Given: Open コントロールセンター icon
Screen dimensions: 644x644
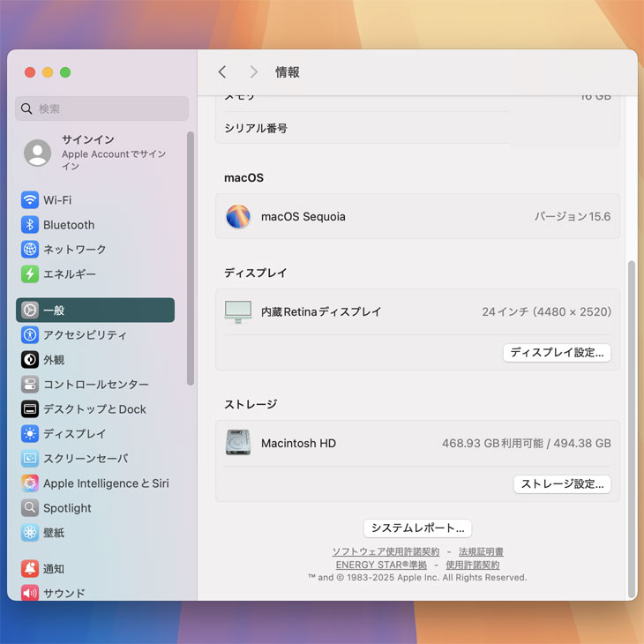Looking at the screenshot, I should (x=30, y=385).
